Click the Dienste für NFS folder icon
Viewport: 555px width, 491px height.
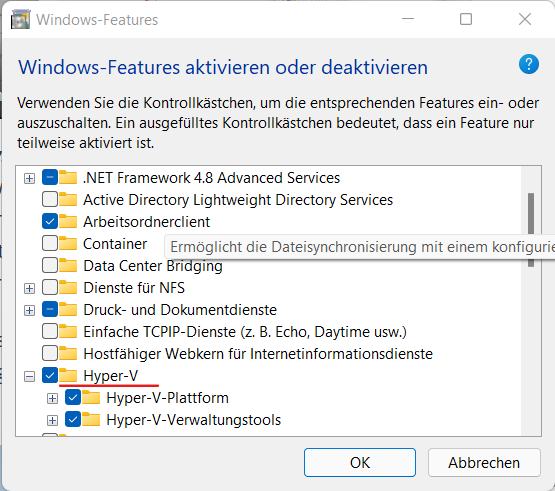point(68,287)
